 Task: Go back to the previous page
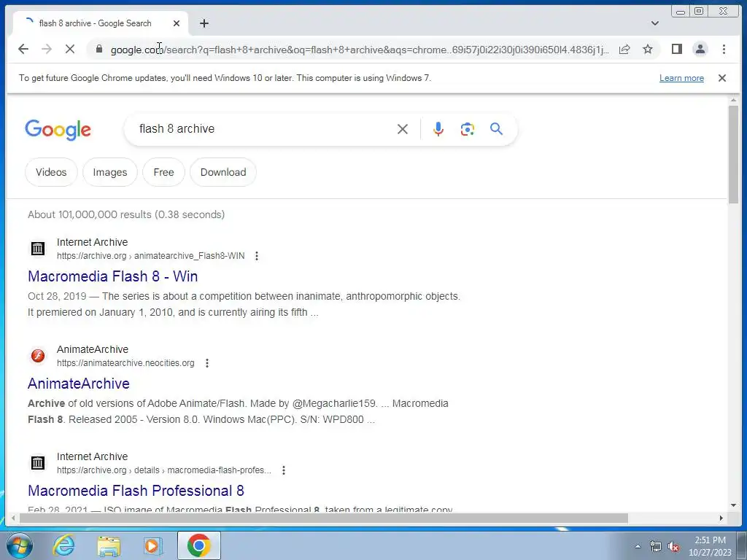coord(23,49)
